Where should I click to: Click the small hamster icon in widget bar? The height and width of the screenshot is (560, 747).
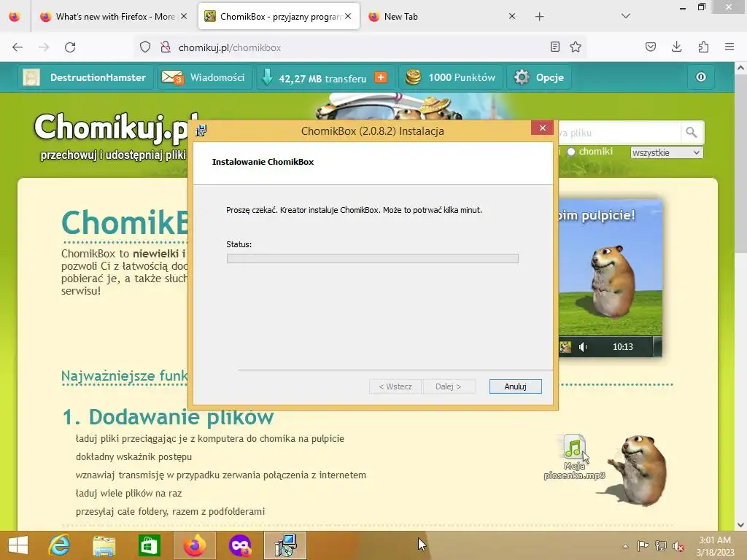tap(565, 347)
